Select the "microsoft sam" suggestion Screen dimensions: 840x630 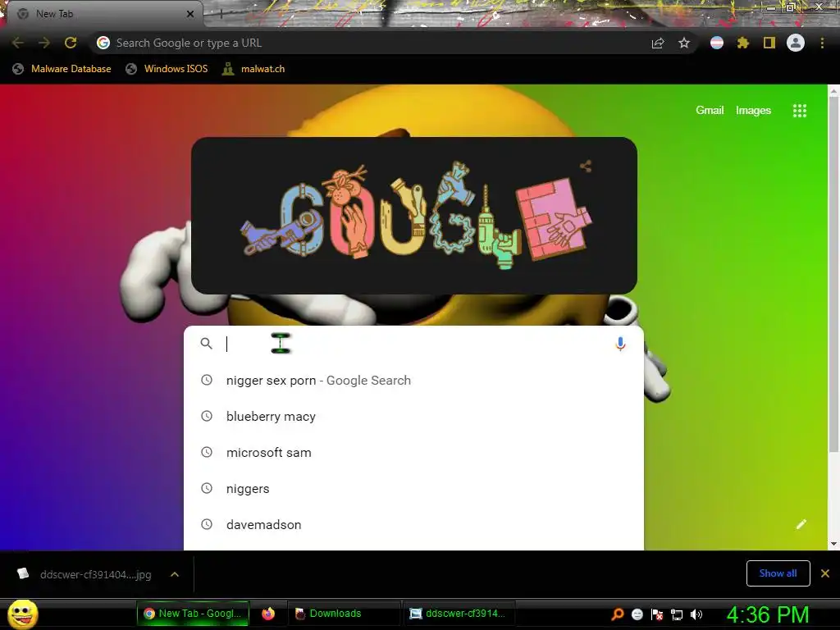pyautogui.click(x=413, y=453)
